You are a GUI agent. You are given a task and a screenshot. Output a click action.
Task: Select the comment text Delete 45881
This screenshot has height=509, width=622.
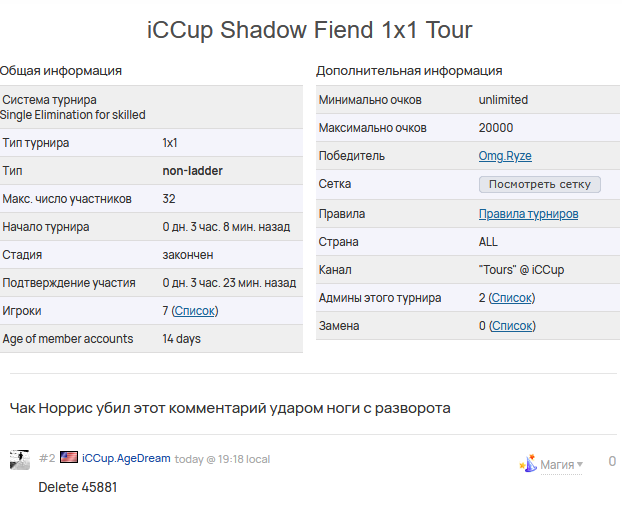click(78, 487)
